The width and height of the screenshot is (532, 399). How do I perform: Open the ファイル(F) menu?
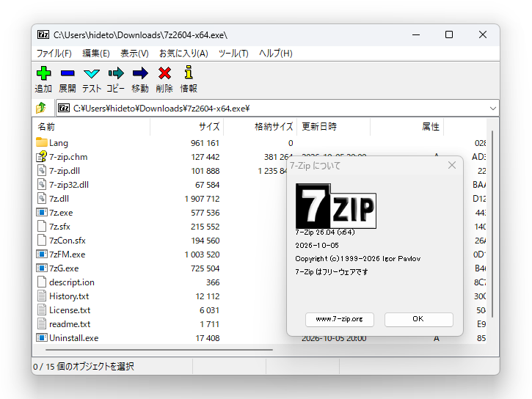tap(54, 54)
